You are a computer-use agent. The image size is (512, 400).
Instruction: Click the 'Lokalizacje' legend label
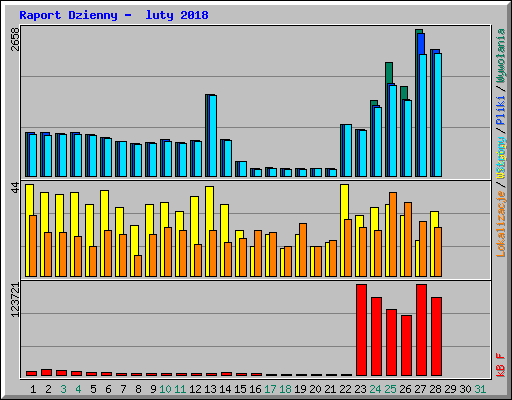coord(501,224)
